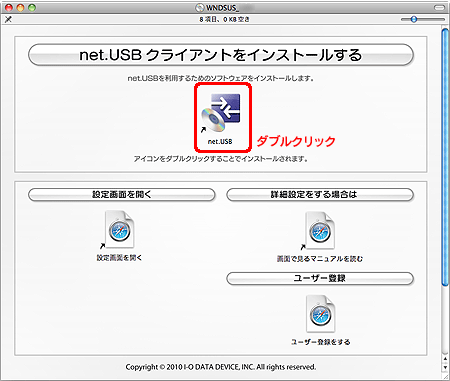The width and height of the screenshot is (450, 381).
Task: Click the ユーザー登録 section header
Action: coord(320,278)
